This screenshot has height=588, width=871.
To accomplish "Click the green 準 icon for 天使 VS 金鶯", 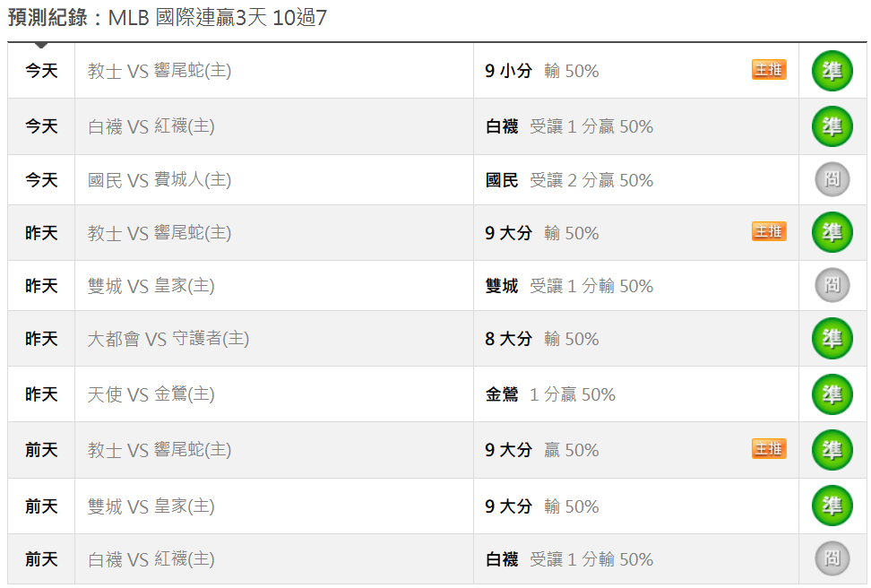I will [832, 394].
